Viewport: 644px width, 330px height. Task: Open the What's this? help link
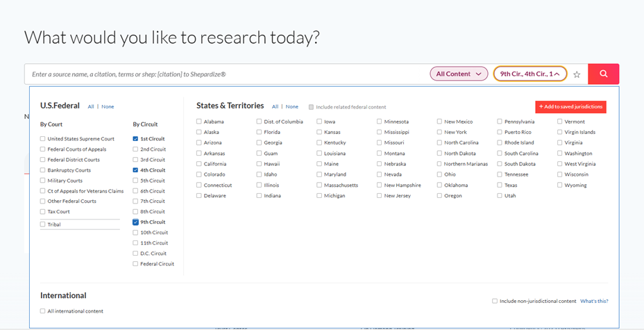pyautogui.click(x=594, y=301)
